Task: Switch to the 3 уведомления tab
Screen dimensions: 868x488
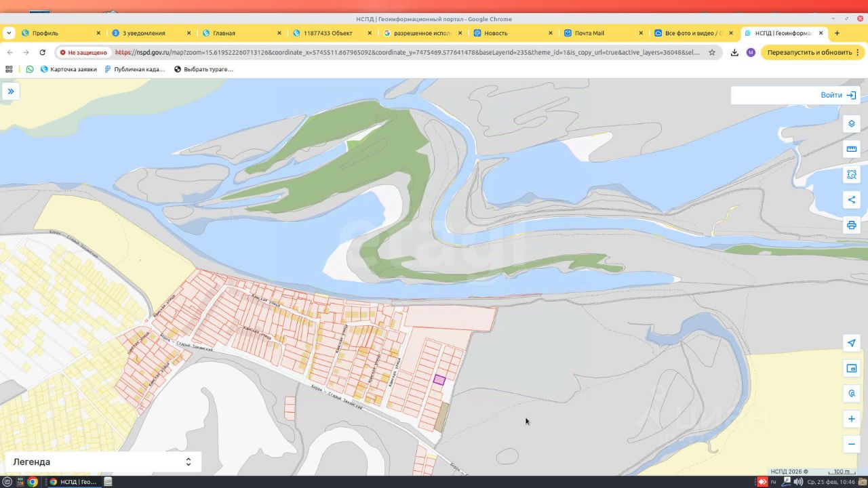Action: tap(151, 33)
